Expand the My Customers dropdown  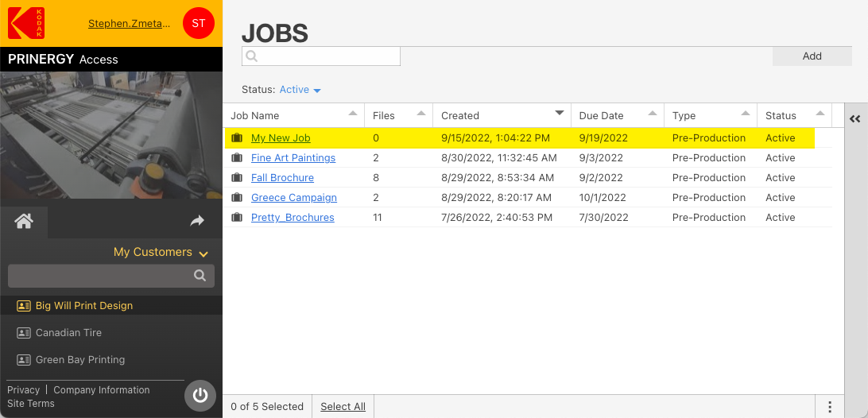161,252
